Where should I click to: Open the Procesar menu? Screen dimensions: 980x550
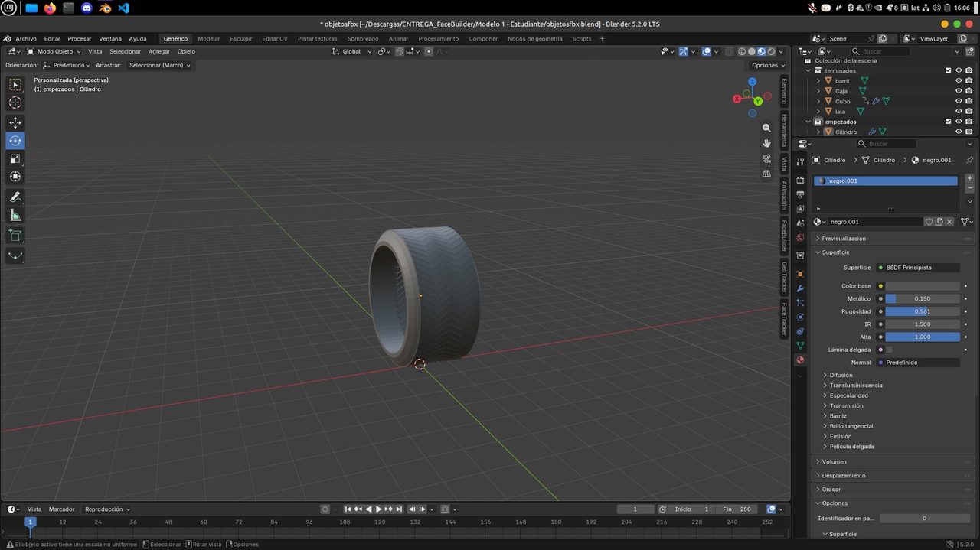coord(80,38)
